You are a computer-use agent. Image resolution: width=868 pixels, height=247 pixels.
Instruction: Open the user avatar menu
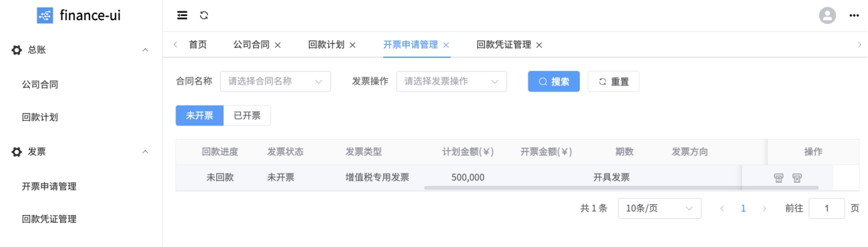tap(827, 15)
